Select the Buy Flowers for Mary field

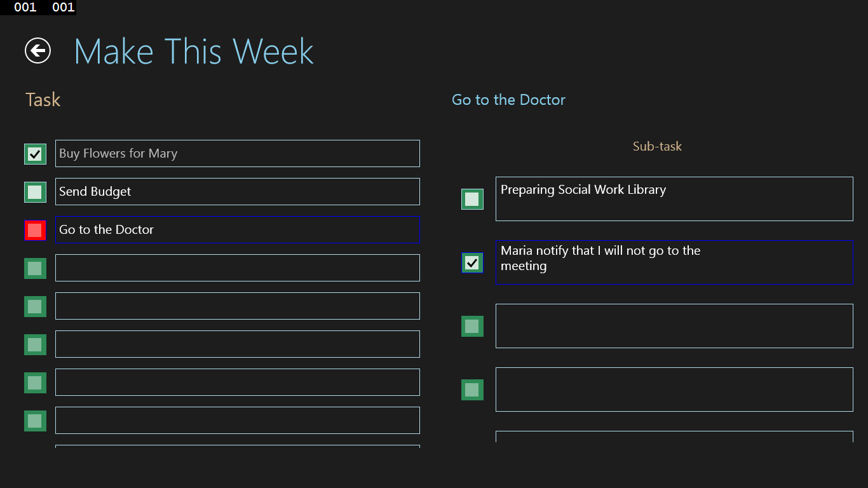point(237,154)
